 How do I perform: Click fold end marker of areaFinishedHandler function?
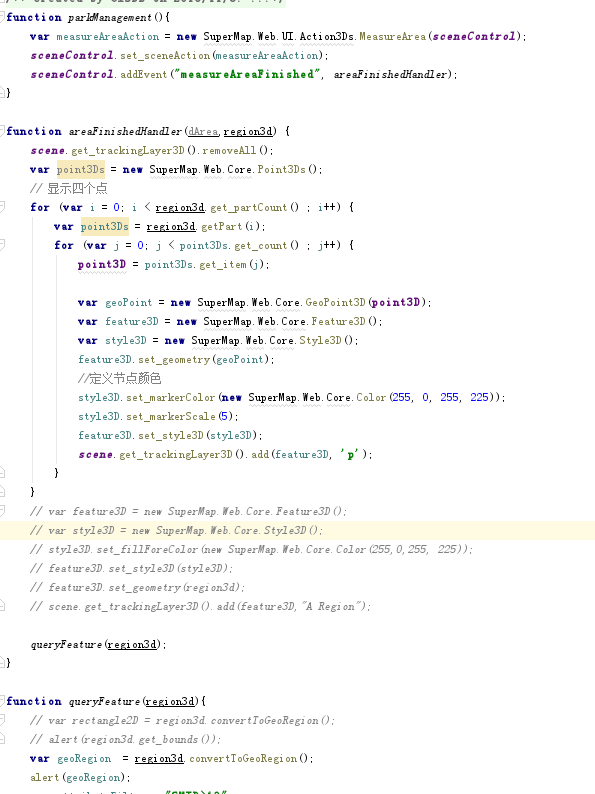pos(2,662)
